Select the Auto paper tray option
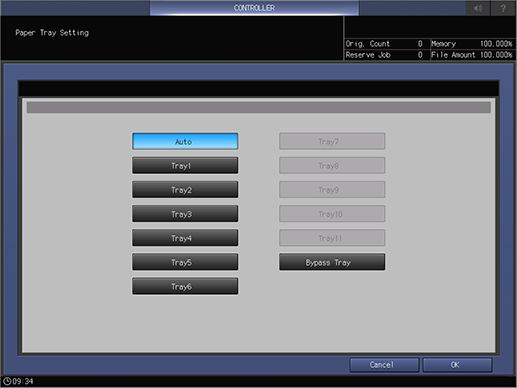Image resolution: width=517 pixels, height=388 pixels. (x=185, y=141)
